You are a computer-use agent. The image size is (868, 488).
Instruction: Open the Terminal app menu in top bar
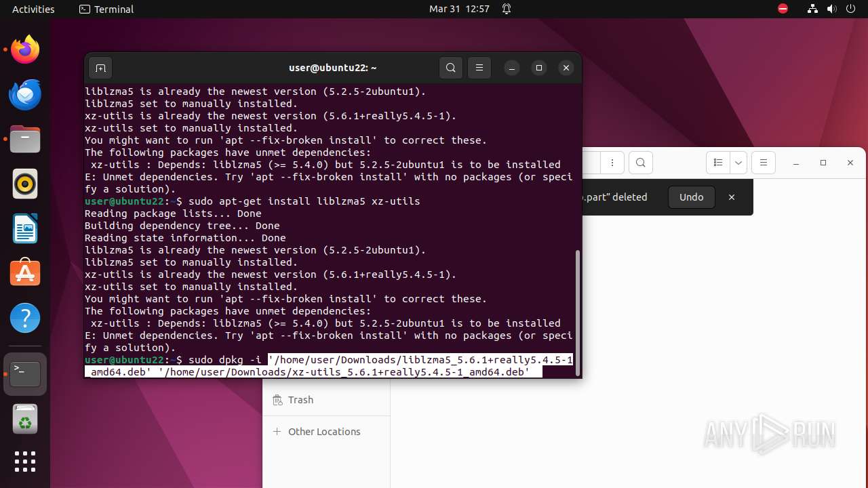click(x=106, y=9)
